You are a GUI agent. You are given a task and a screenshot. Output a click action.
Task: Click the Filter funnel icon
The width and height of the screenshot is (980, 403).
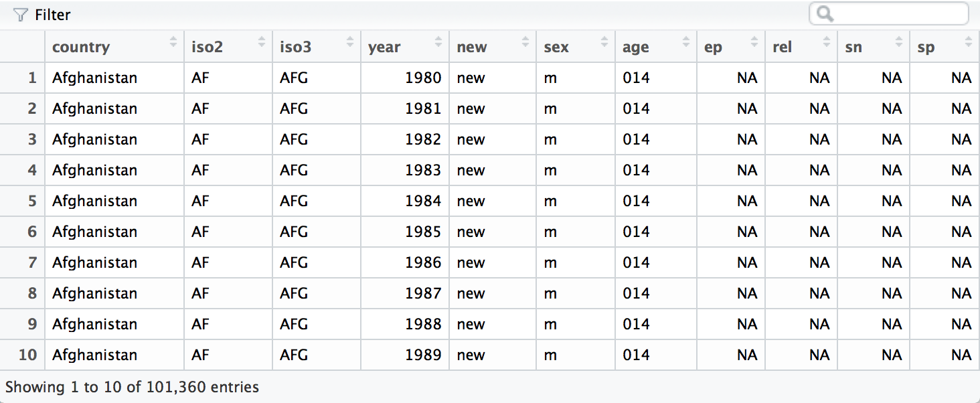[x=20, y=15]
